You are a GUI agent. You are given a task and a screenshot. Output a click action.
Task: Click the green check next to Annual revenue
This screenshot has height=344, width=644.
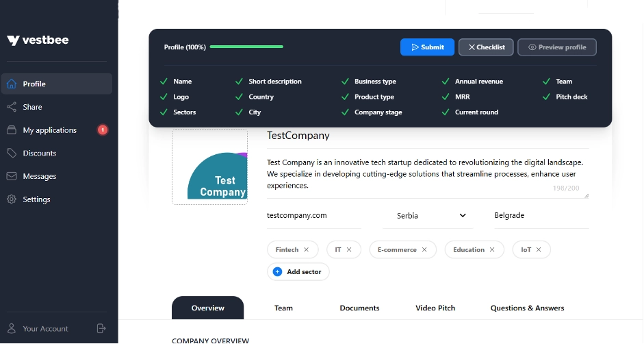tap(446, 82)
